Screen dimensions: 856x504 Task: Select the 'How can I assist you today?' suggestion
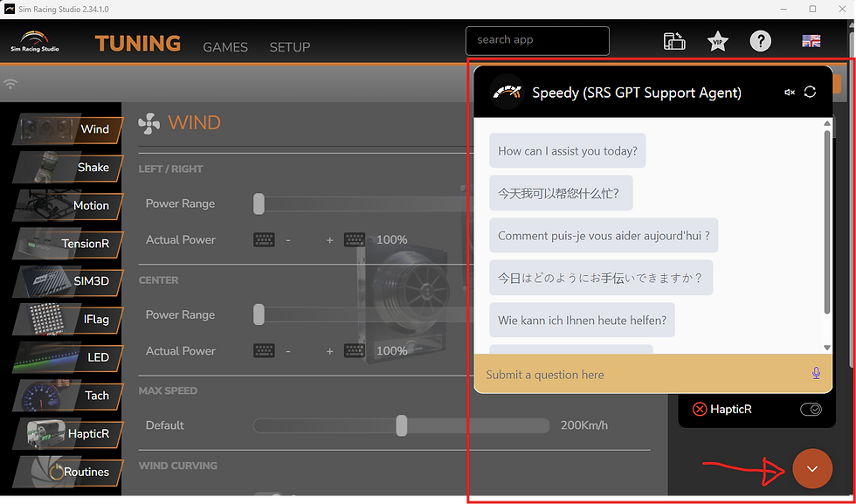point(567,150)
